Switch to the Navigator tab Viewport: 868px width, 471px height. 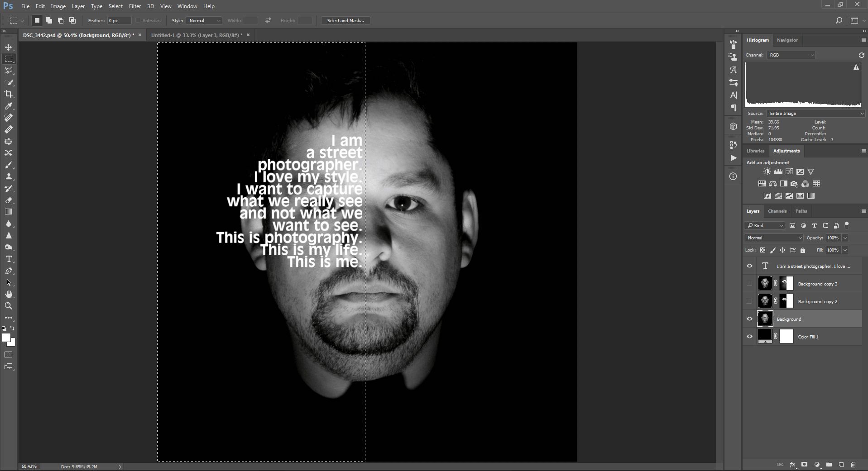tap(787, 40)
